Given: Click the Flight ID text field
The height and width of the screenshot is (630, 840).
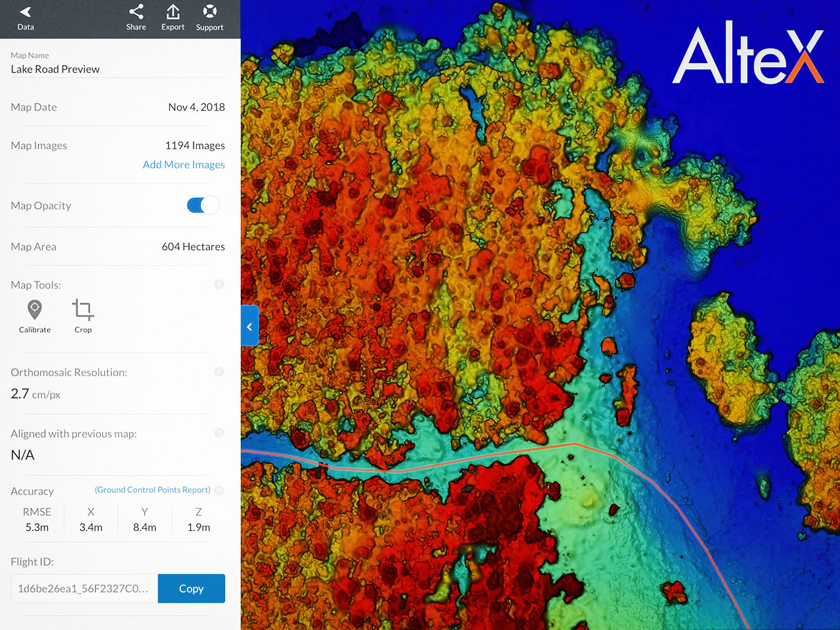Looking at the screenshot, I should pos(84,589).
